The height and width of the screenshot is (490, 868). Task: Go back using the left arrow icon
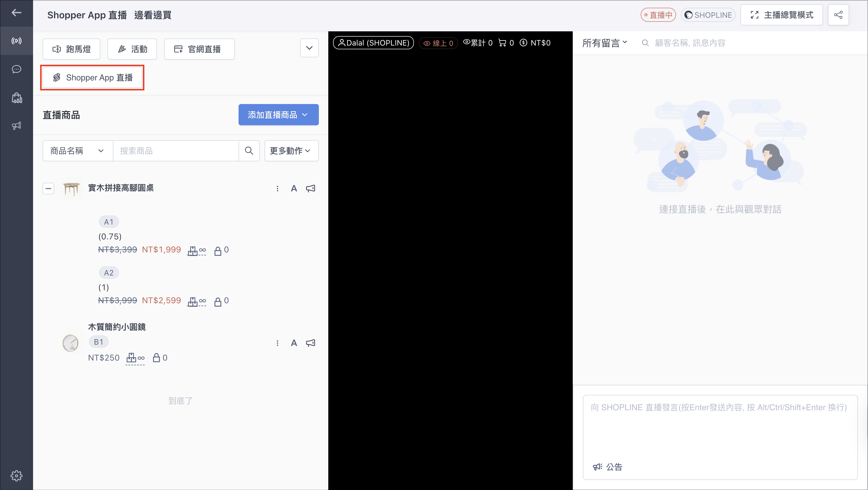[x=16, y=13]
